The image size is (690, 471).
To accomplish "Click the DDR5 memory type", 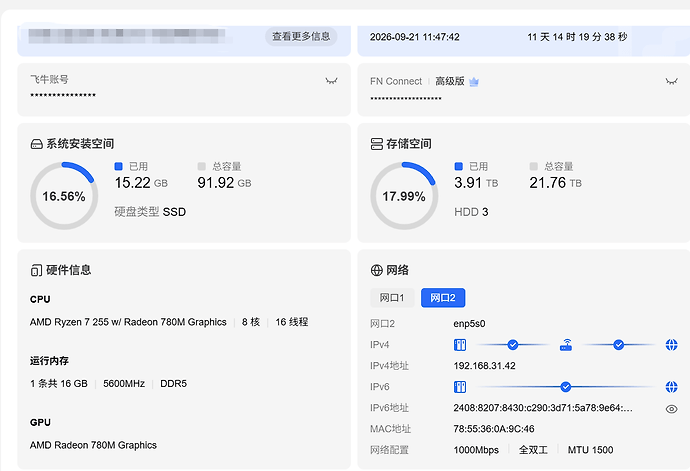I will point(173,384).
